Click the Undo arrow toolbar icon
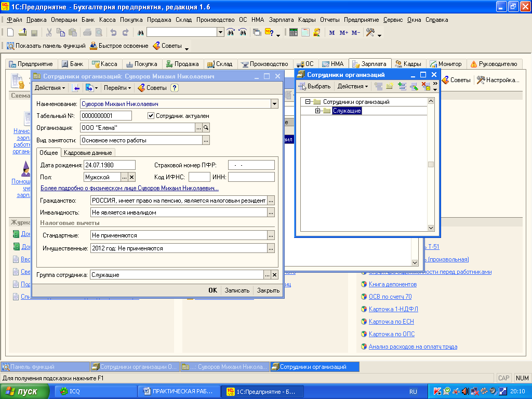Screen dimensions: 532x399 tap(113, 33)
